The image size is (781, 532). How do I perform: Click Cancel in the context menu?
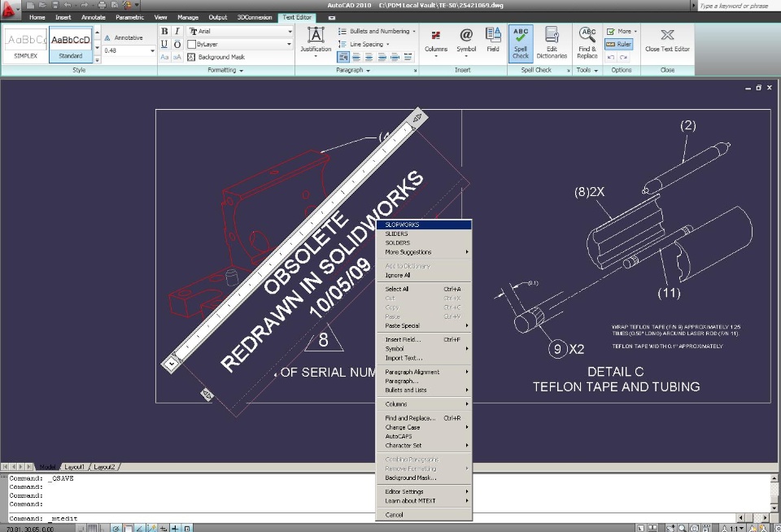point(423,515)
